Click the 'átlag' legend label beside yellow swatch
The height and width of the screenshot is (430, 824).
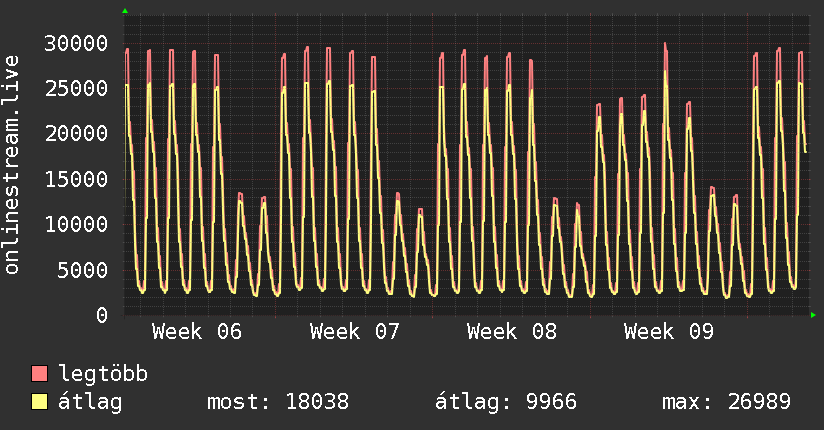[90, 402]
